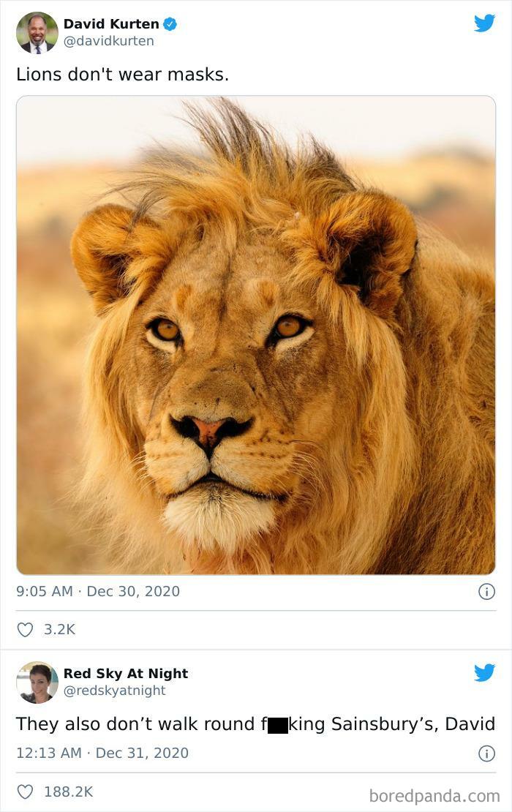Tap the heart icon next to 188.2K
This screenshot has height=812, width=512.
point(25,792)
